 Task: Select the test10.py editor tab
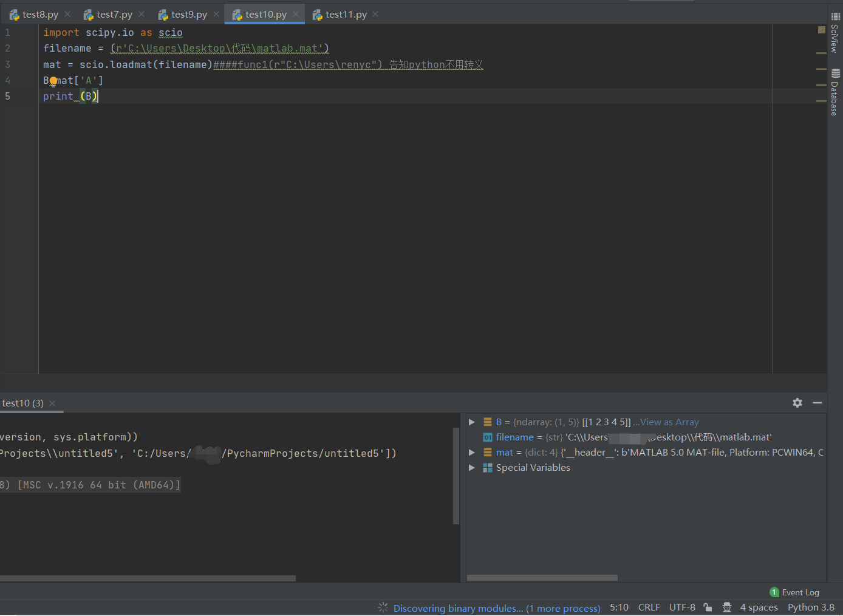point(265,14)
